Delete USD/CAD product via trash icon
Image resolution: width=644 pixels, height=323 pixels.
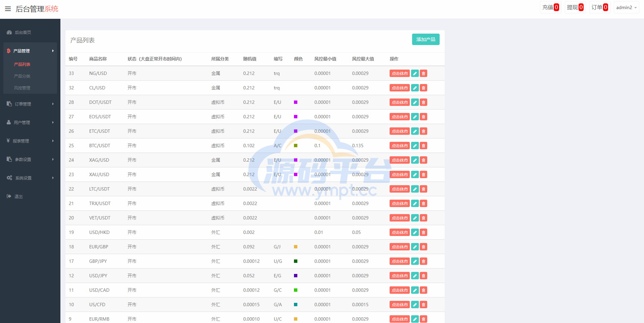[x=424, y=290]
